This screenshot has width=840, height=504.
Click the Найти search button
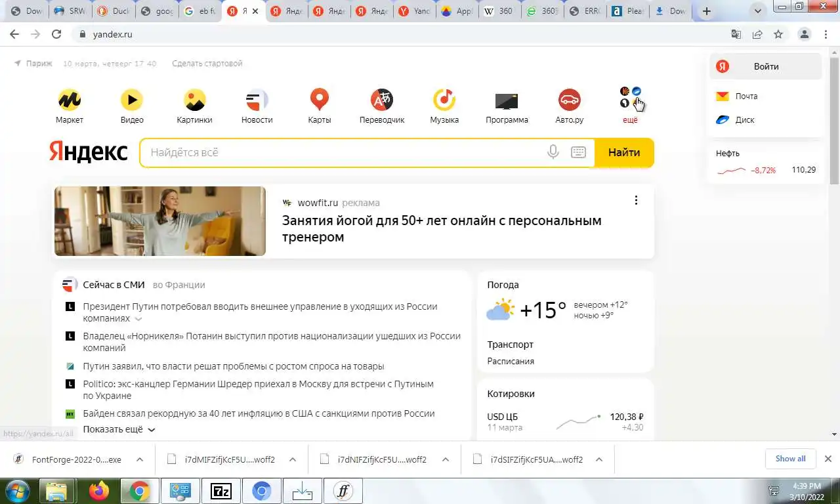coord(624,152)
